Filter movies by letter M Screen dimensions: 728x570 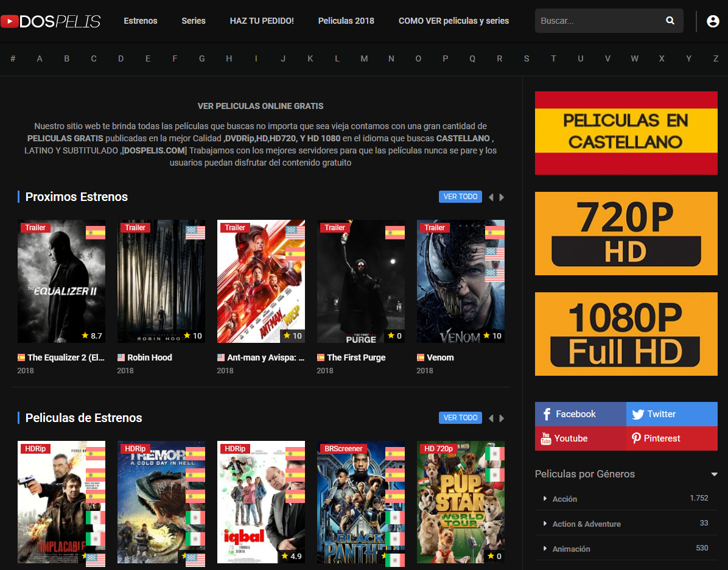pos(364,58)
